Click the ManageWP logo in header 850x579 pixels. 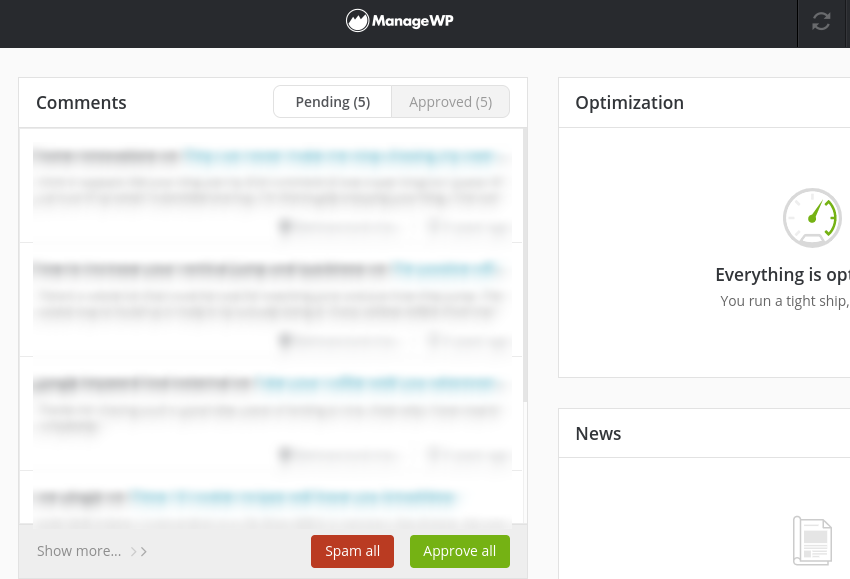[400, 21]
